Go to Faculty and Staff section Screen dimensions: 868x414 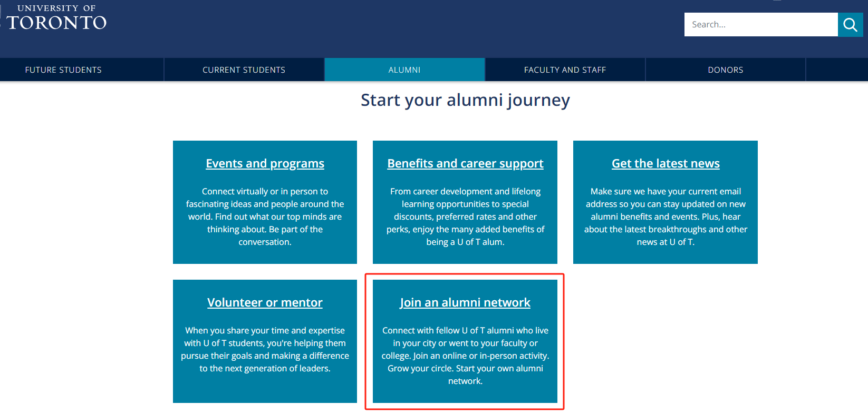(565, 70)
